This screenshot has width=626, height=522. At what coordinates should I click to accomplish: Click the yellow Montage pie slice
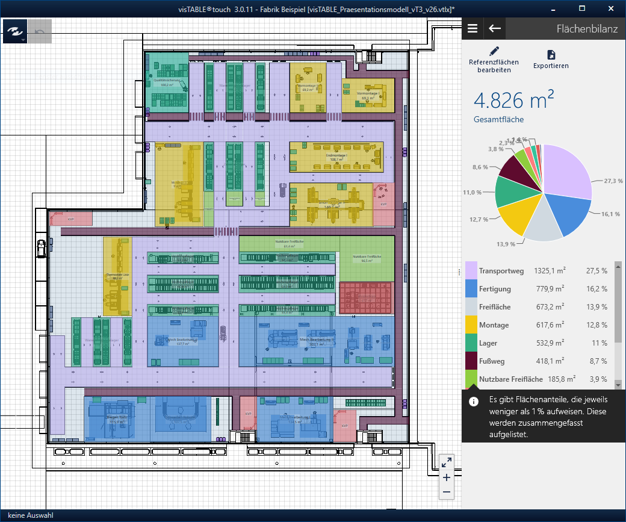[519, 213]
